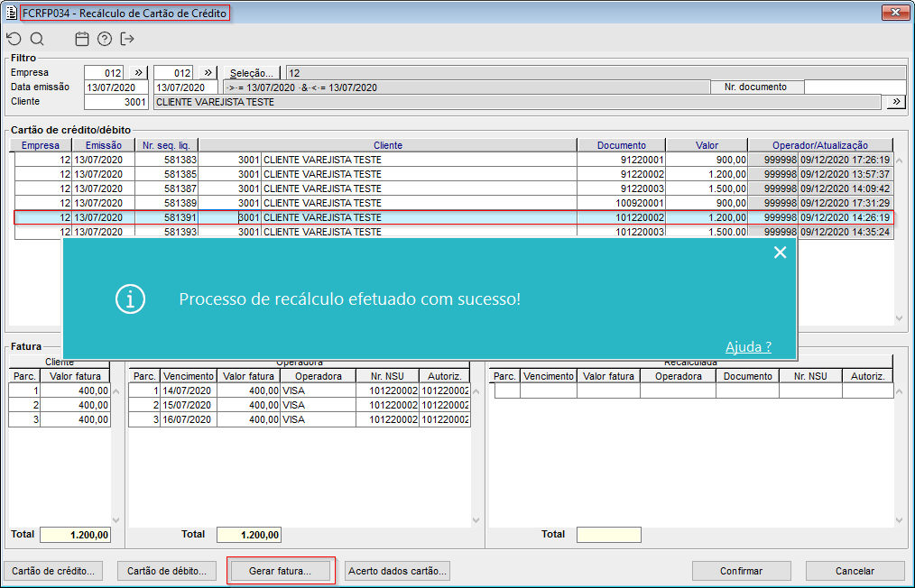Click the 09/12/2020 17:26:19 timestamp cell
This screenshot has height=588, width=915.
point(845,160)
